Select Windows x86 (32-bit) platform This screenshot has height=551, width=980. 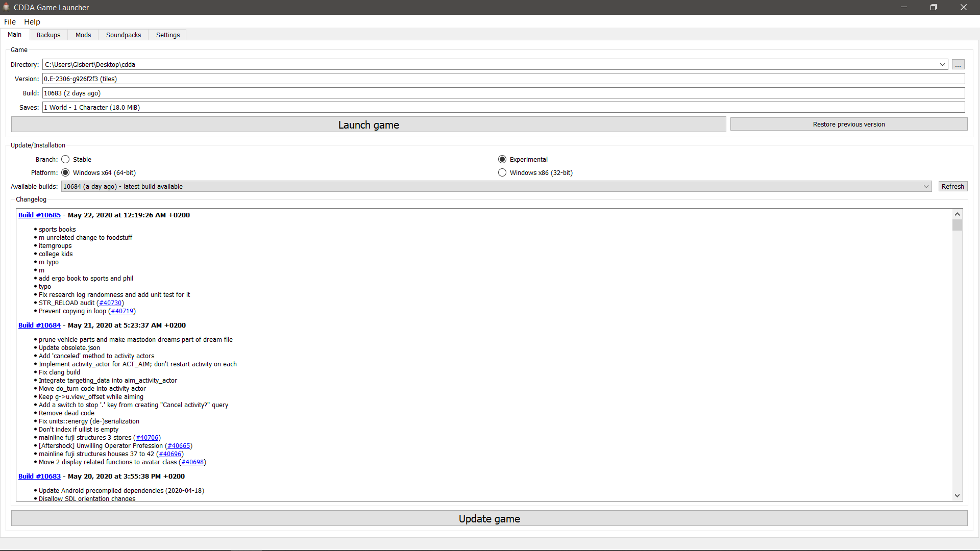[x=502, y=173]
